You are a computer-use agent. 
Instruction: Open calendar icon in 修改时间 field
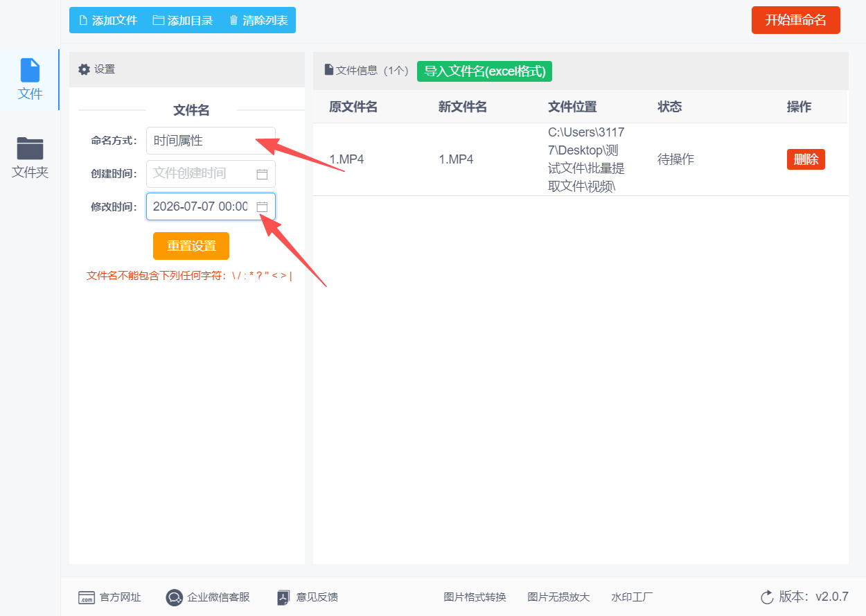pyautogui.click(x=262, y=206)
